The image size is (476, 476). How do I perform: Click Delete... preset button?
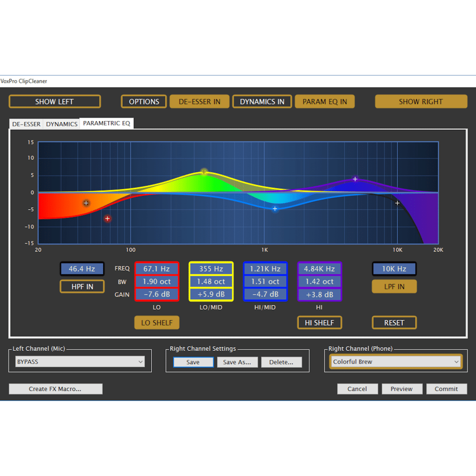coord(281,362)
